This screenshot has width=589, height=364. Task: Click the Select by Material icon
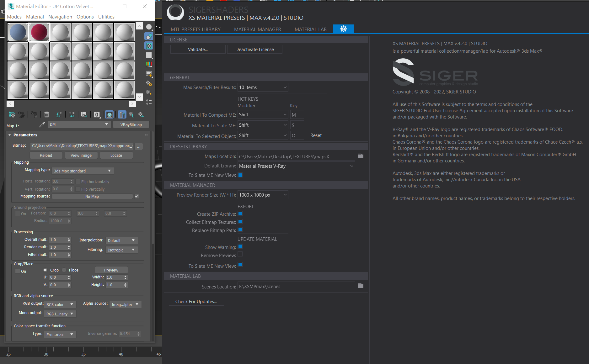(149, 92)
